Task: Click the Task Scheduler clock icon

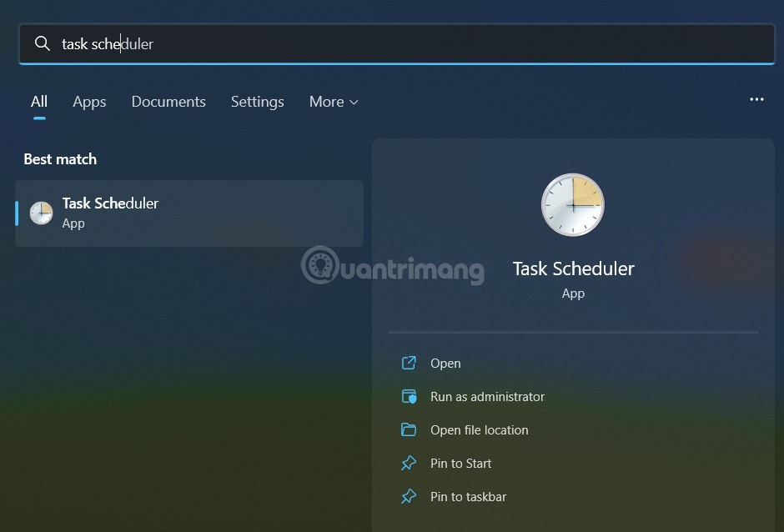Action: (x=573, y=204)
